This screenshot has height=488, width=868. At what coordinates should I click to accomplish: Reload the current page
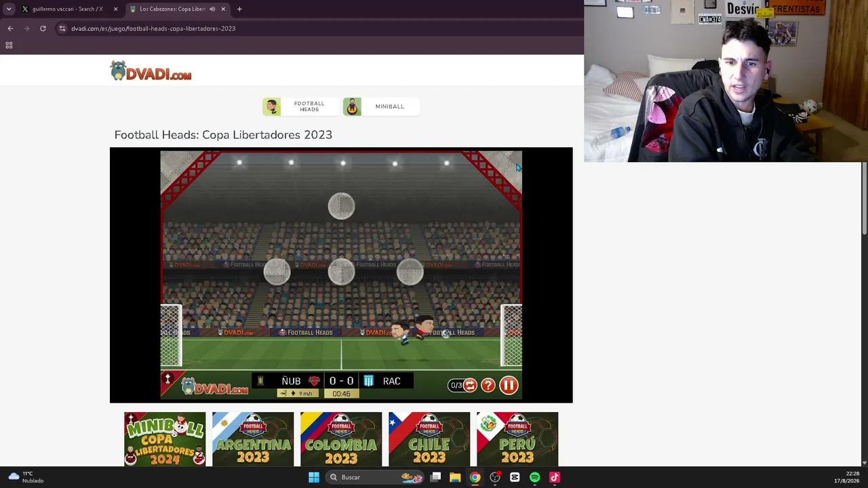43,28
